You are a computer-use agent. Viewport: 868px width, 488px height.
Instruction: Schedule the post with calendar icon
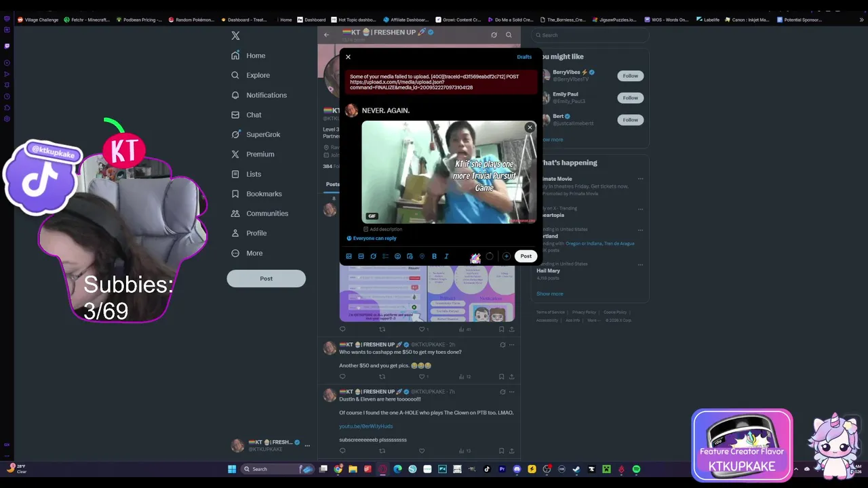(410, 256)
